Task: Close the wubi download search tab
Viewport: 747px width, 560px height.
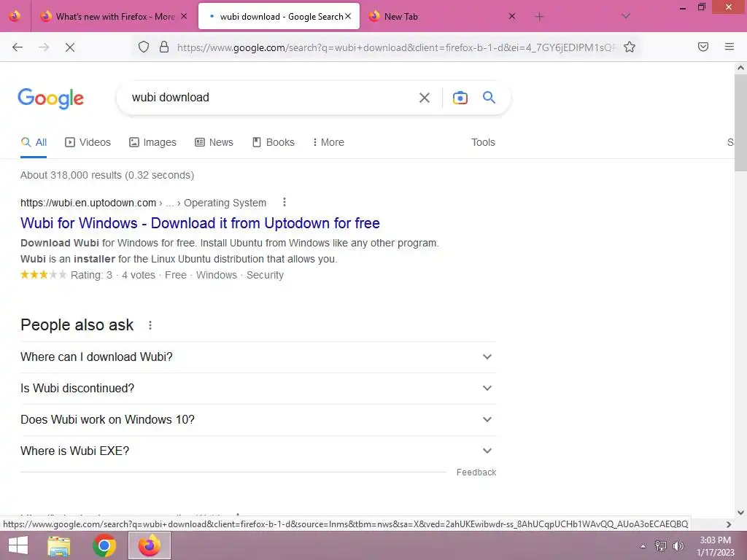Action: click(348, 16)
